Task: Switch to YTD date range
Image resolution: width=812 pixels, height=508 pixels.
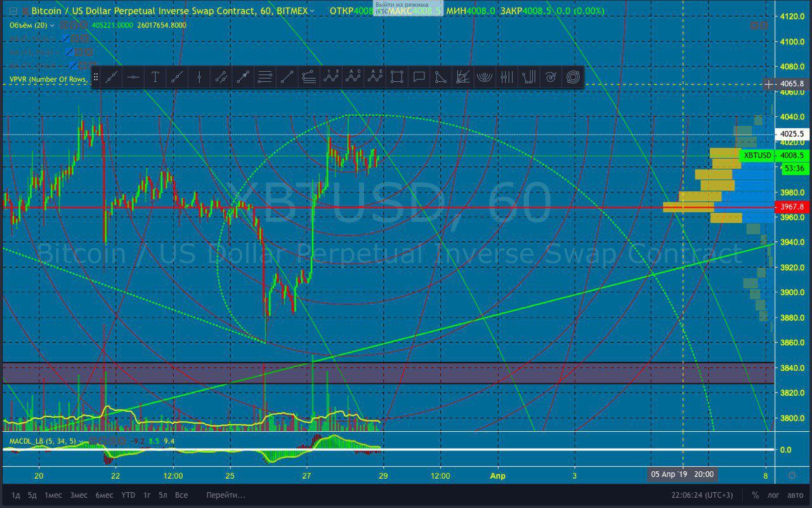Action: click(x=128, y=495)
